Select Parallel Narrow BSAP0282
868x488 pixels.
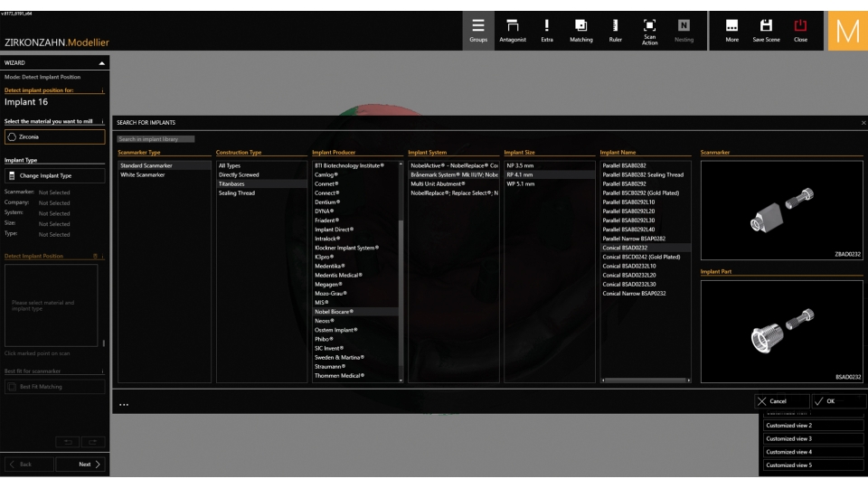click(646, 239)
